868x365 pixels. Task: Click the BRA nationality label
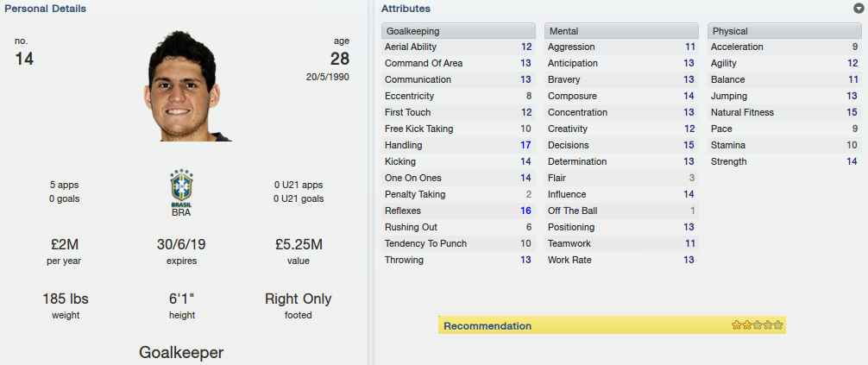pyautogui.click(x=181, y=212)
